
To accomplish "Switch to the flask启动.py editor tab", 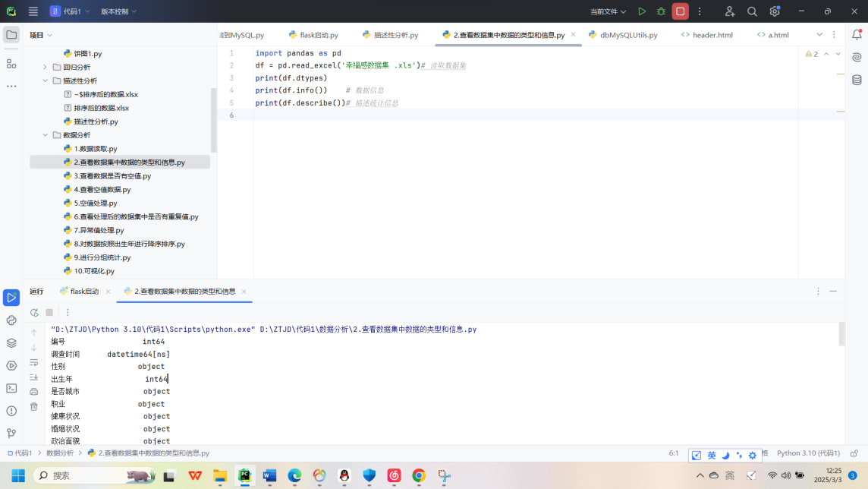I will click(313, 35).
